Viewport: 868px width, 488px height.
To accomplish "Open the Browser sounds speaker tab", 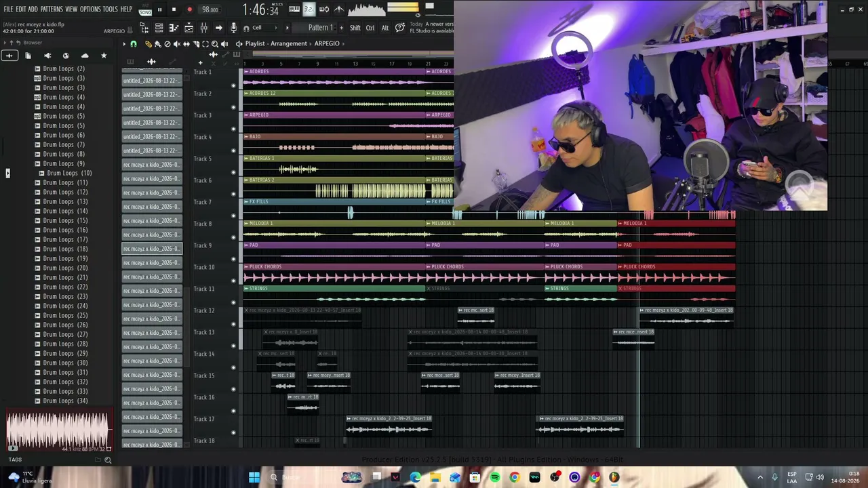I will point(47,56).
